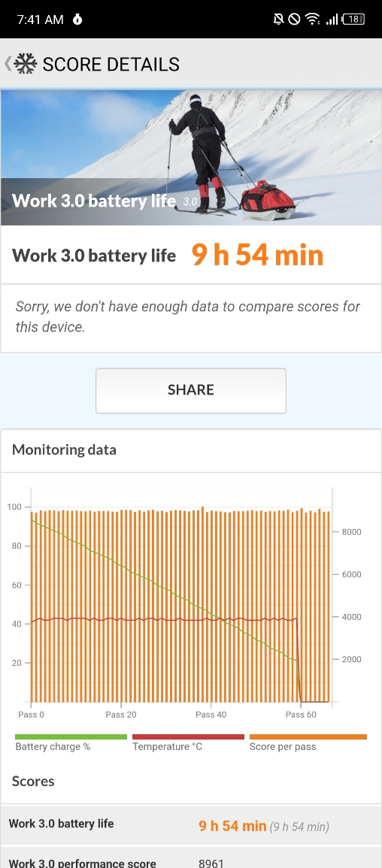This screenshot has height=868, width=382.
Task: Open the Work 3.0 performance score row
Action: [x=191, y=858]
